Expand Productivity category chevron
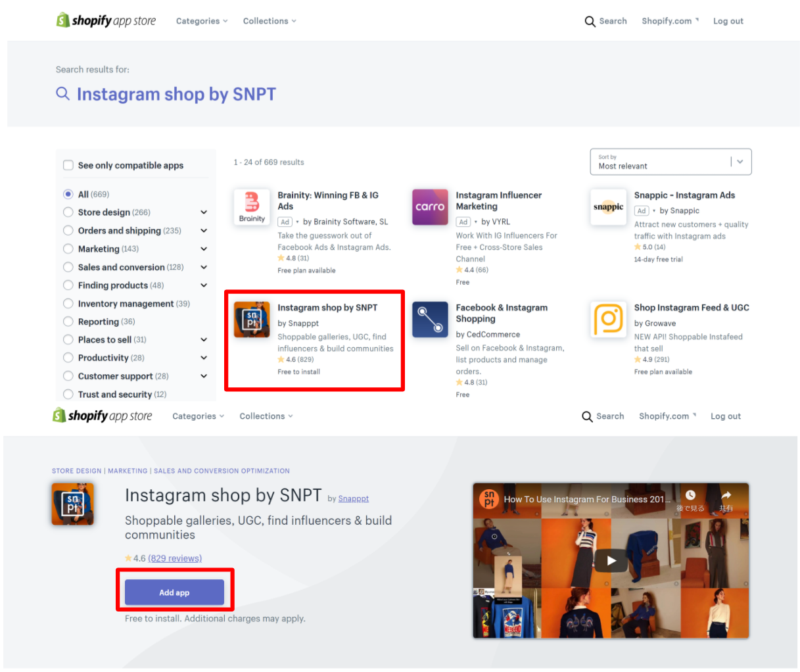 pos(204,358)
